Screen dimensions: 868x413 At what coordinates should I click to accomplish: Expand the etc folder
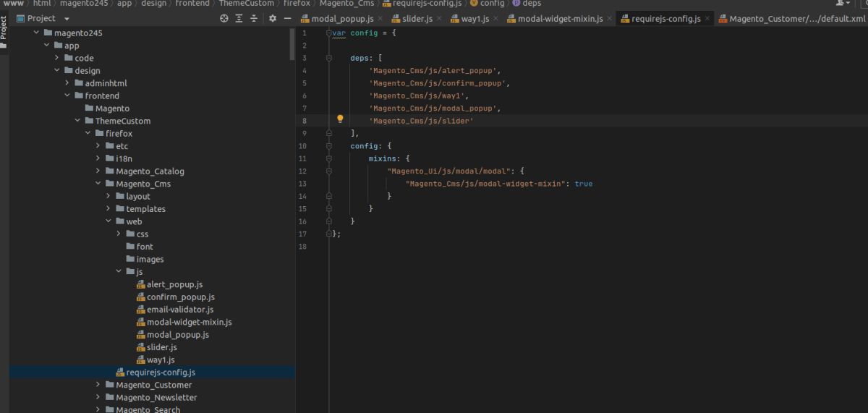(98, 146)
